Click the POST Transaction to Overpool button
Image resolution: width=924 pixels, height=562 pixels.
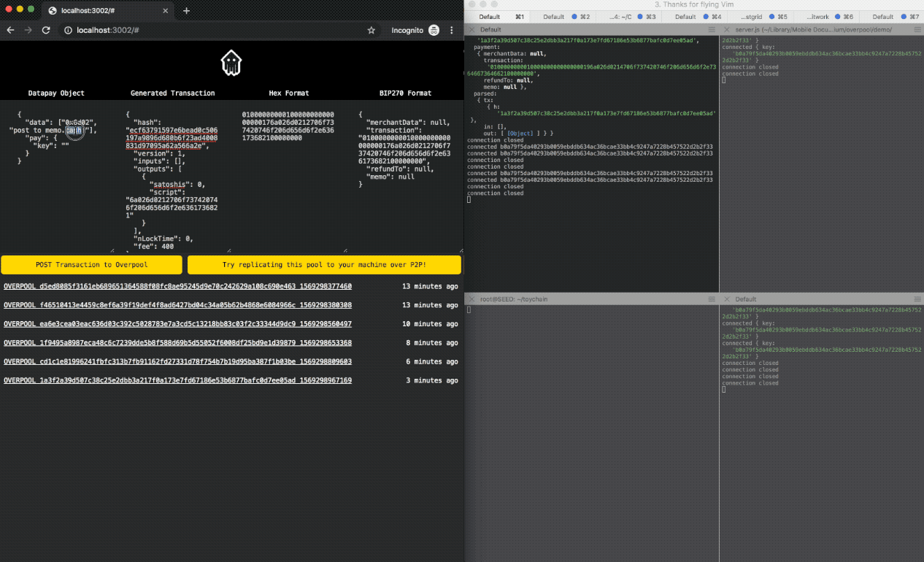tap(91, 264)
